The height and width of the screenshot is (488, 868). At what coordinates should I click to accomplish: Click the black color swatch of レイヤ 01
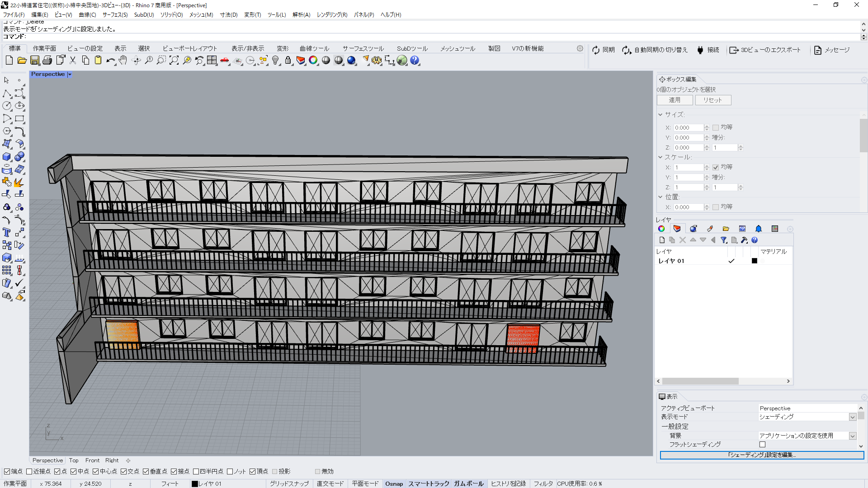pyautogui.click(x=754, y=261)
